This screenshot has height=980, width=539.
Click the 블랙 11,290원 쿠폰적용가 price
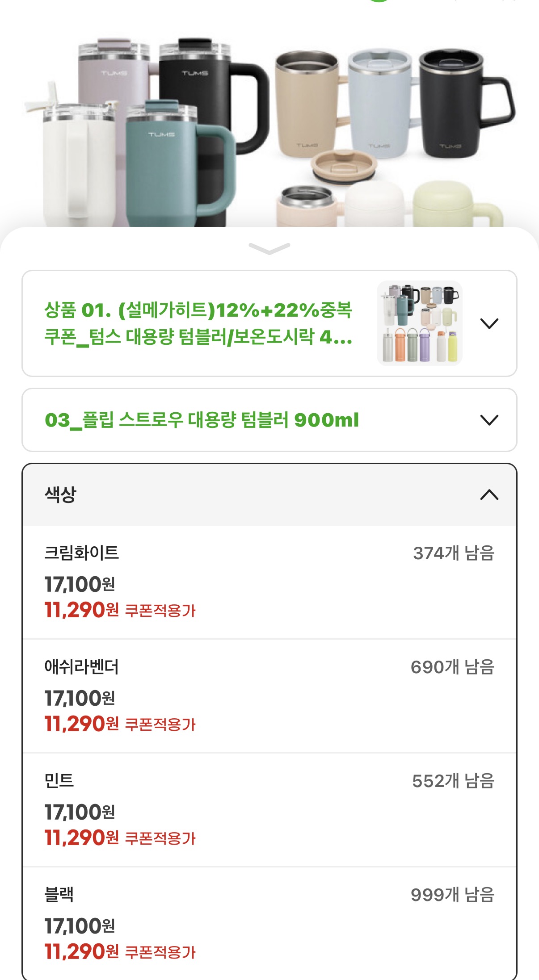[x=120, y=952]
